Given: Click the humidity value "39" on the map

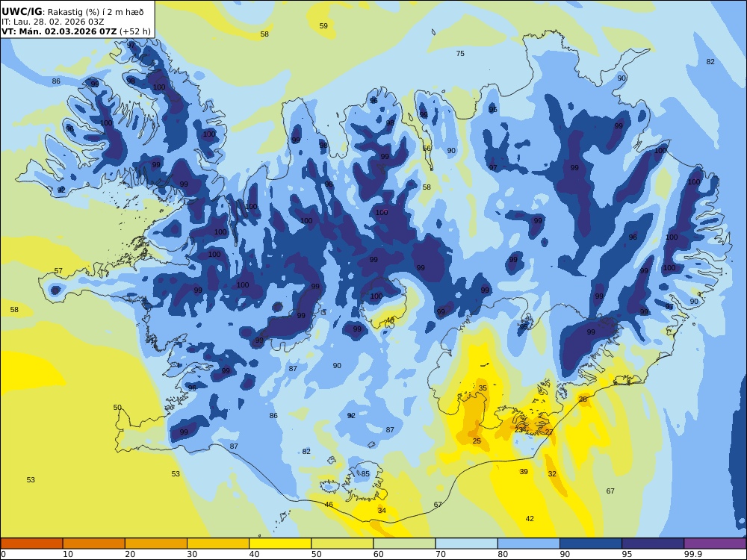Looking at the screenshot, I should click(524, 471).
